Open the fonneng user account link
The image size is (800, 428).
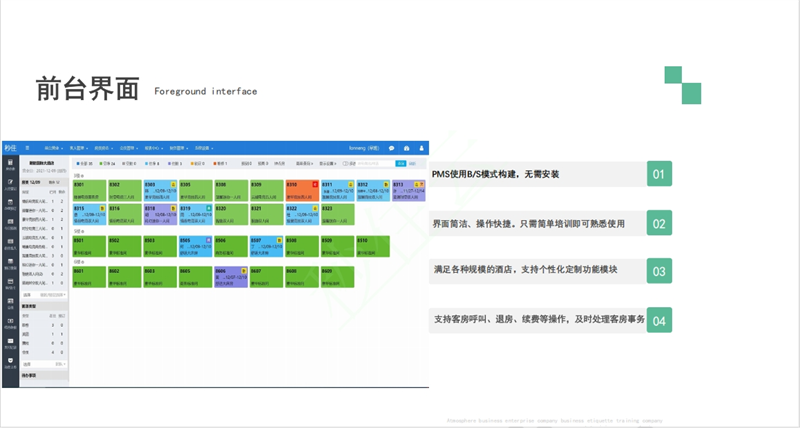pos(362,148)
